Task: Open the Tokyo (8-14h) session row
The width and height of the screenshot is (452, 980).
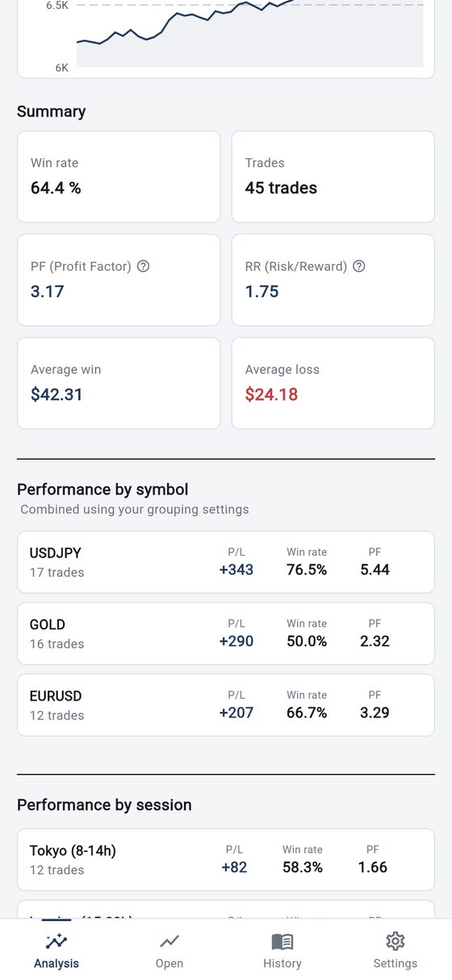Action: coord(226,860)
